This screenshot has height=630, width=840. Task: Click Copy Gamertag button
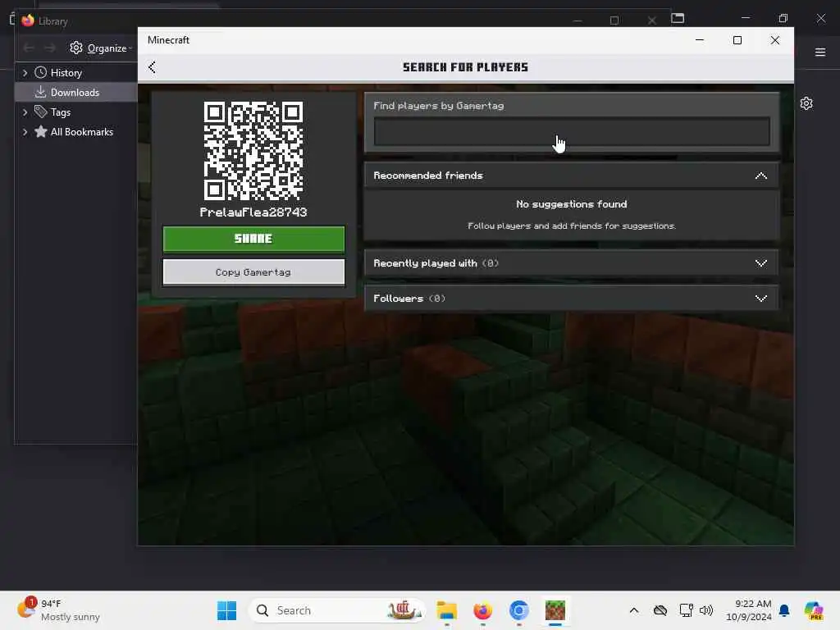[253, 272]
